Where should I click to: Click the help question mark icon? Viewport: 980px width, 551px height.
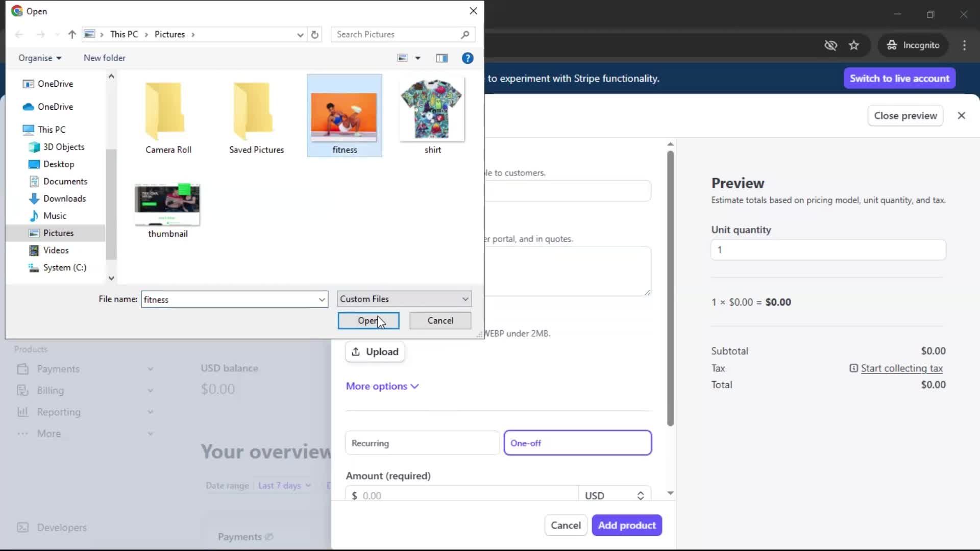[x=467, y=58]
